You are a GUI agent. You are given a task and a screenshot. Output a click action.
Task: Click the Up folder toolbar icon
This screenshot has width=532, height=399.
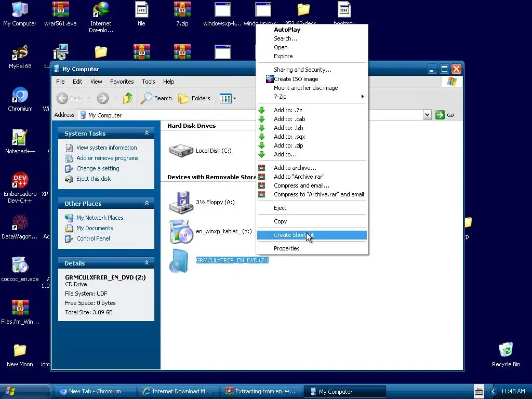point(128,98)
